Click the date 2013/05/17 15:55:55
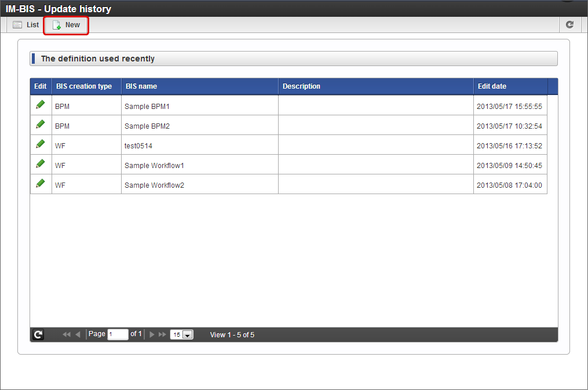The image size is (588, 390). click(509, 107)
